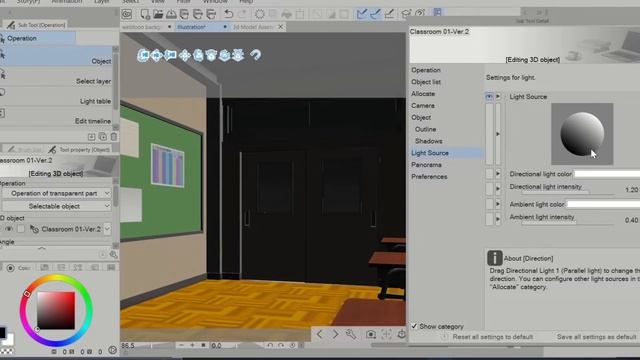
Task: Select camera rotate icon on canvas manipulator
Action: [143, 55]
